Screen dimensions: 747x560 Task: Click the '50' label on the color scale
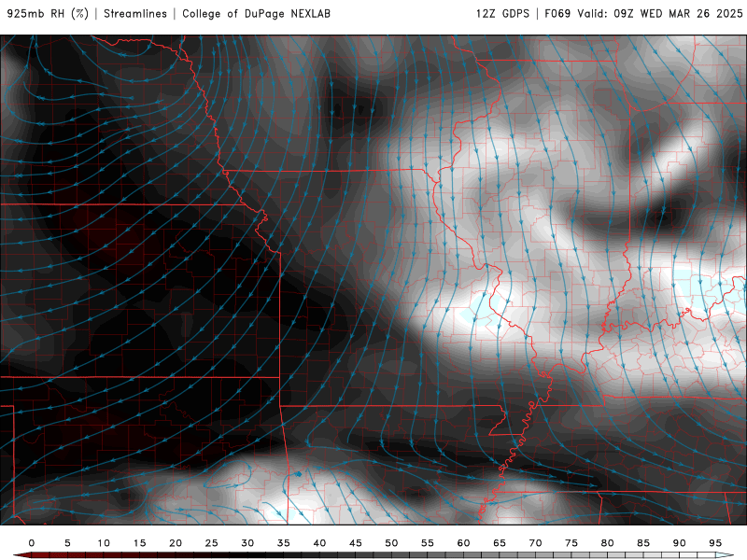[x=391, y=543]
